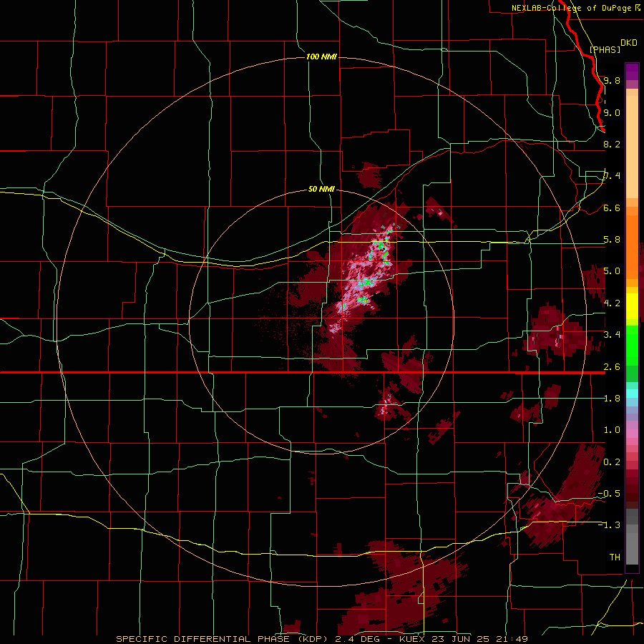Click the -0.5 value on the legend
Screen dimensions: 644x644
tap(609, 494)
